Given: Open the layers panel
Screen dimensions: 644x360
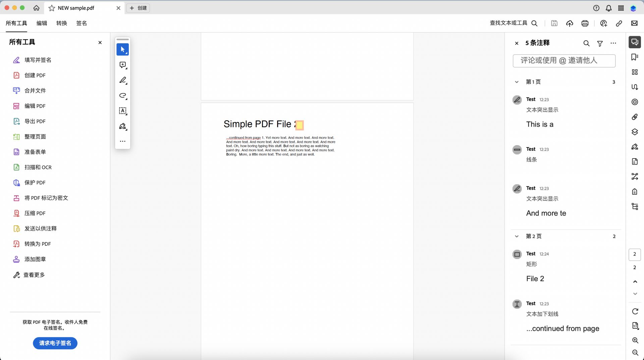Looking at the screenshot, I should point(635,132).
